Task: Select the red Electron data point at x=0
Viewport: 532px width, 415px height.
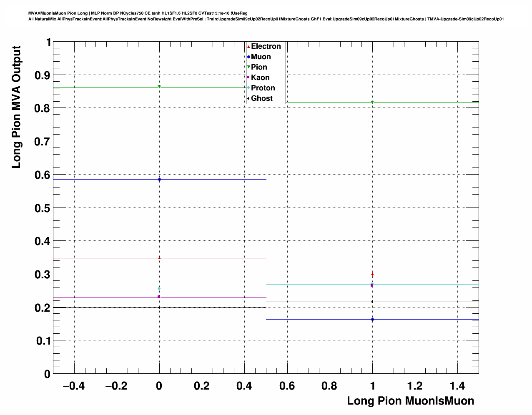Action: click(159, 258)
